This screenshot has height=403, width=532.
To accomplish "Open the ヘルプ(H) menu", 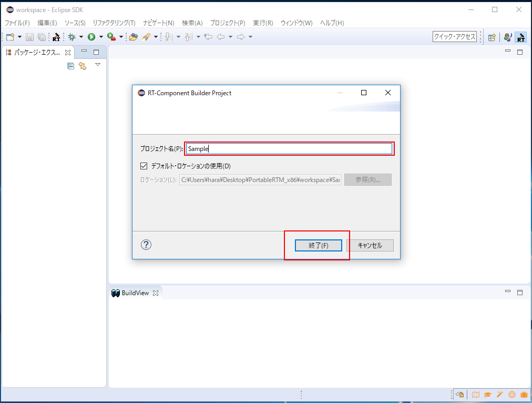I will [332, 23].
